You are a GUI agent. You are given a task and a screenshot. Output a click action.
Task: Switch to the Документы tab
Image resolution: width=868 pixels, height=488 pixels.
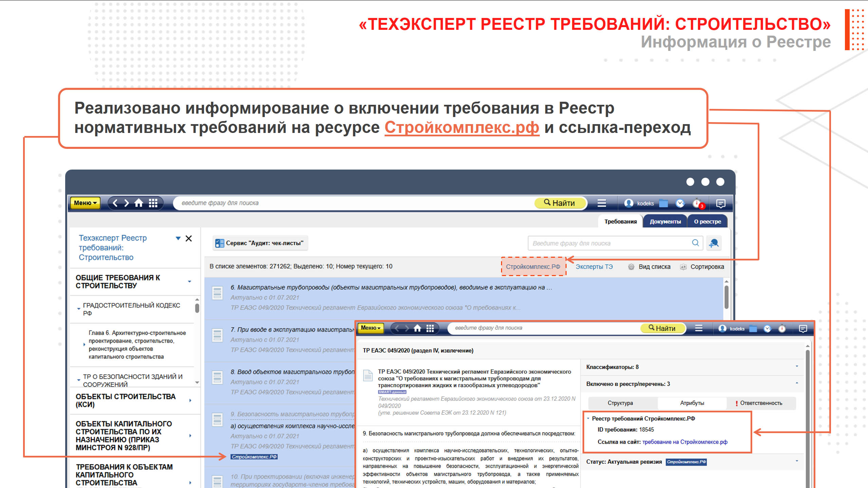665,221
